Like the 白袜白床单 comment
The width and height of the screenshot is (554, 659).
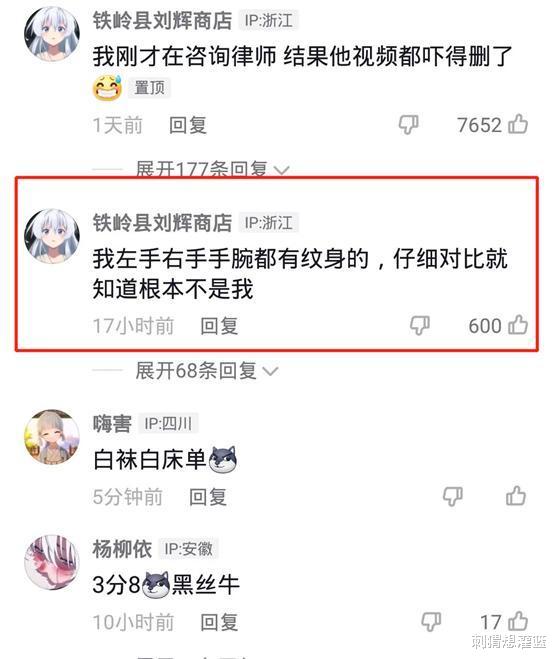516,496
